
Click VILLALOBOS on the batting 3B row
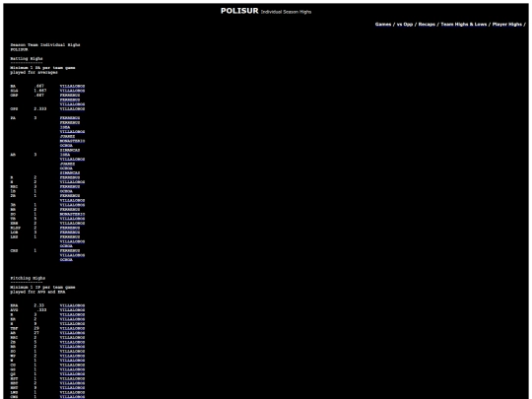[72, 205]
